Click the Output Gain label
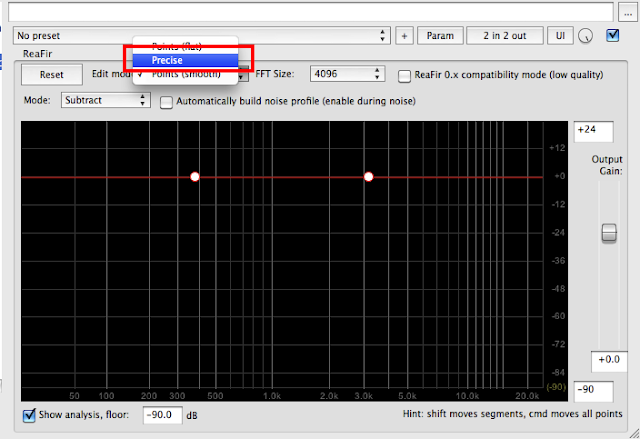 (607, 165)
